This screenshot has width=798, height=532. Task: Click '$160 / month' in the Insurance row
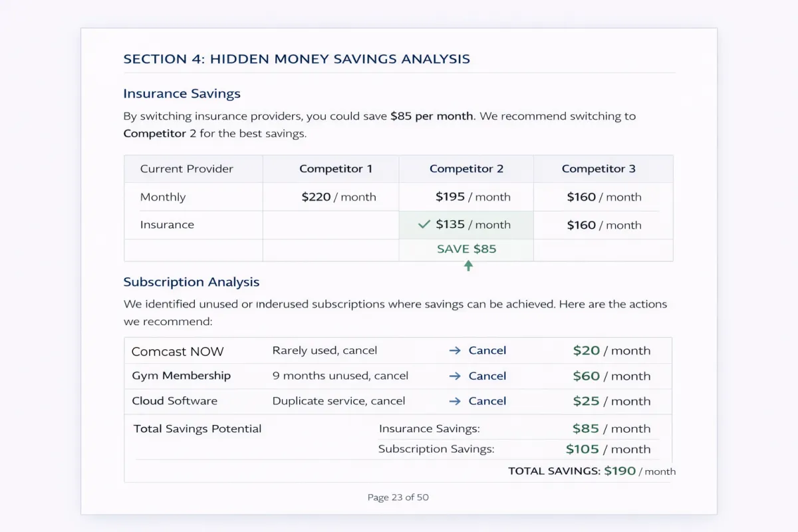tap(604, 225)
